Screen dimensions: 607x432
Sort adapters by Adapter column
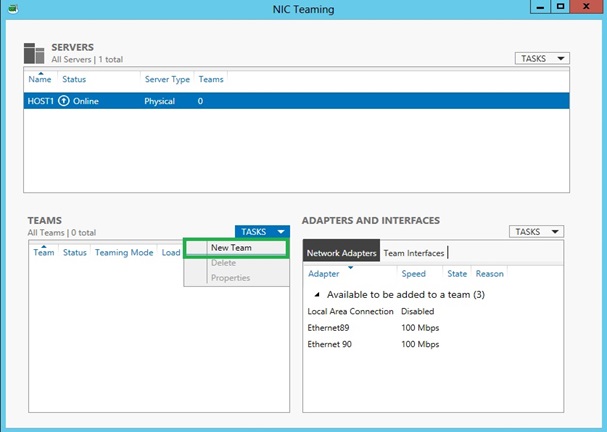(x=324, y=274)
